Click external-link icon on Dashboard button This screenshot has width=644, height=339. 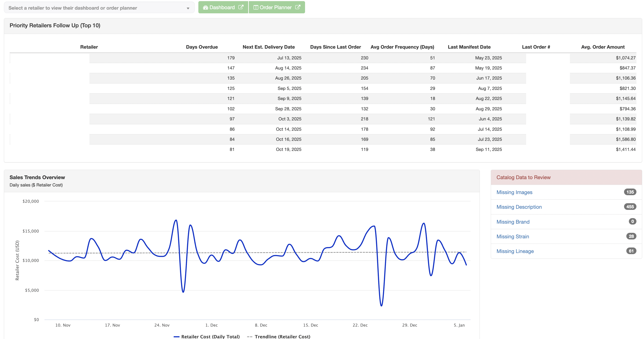[241, 7]
